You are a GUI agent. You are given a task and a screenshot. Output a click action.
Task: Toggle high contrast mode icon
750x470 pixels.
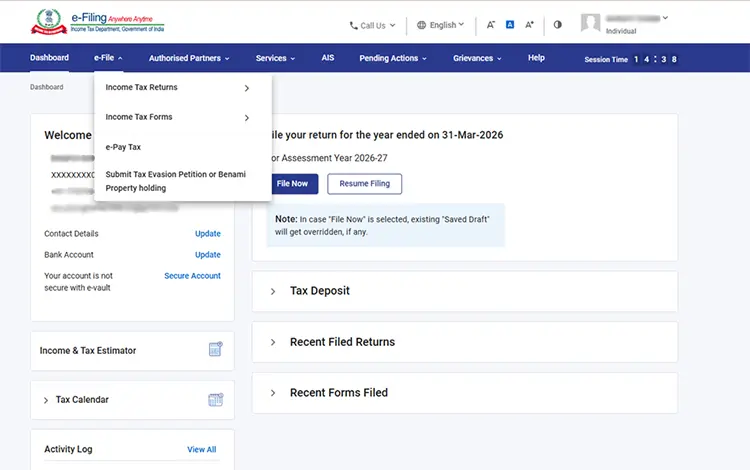(558, 24)
